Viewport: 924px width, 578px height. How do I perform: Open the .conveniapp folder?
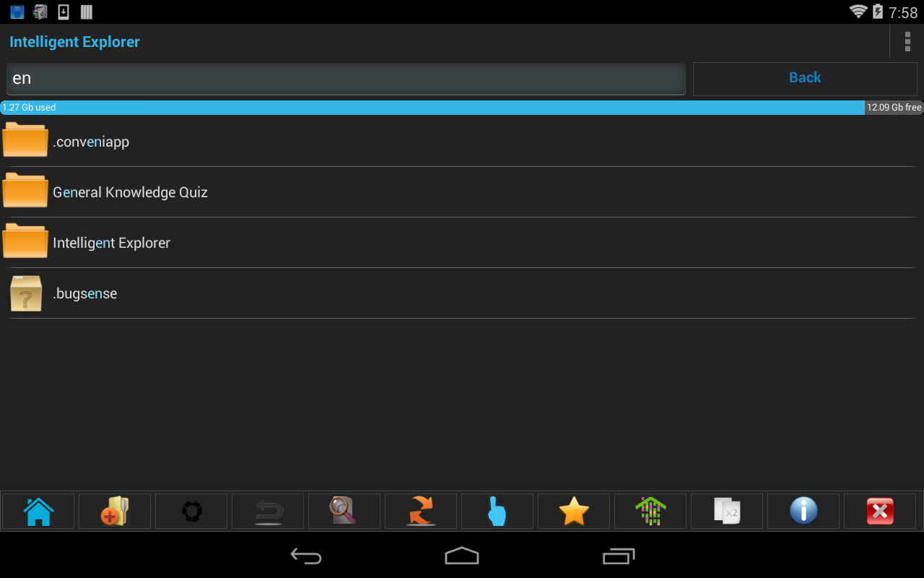pos(461,142)
